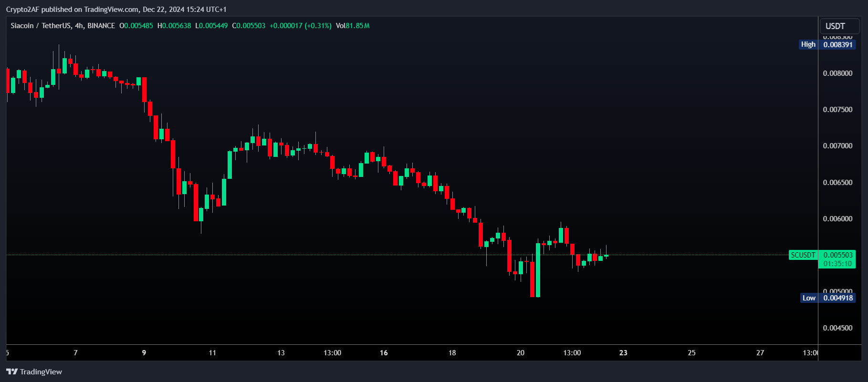Click the date 9 on the time axis
868x382 pixels.
pyautogui.click(x=144, y=353)
